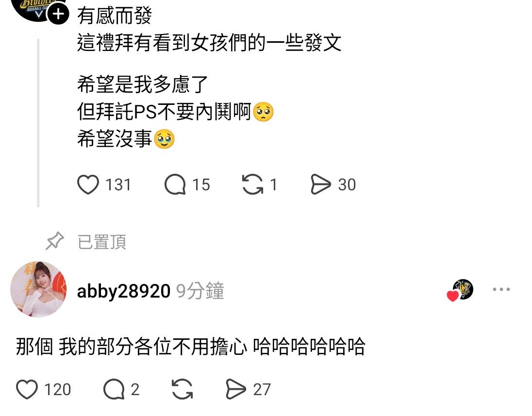Open the post text 有感而發
The image size is (532, 416).
click(115, 16)
